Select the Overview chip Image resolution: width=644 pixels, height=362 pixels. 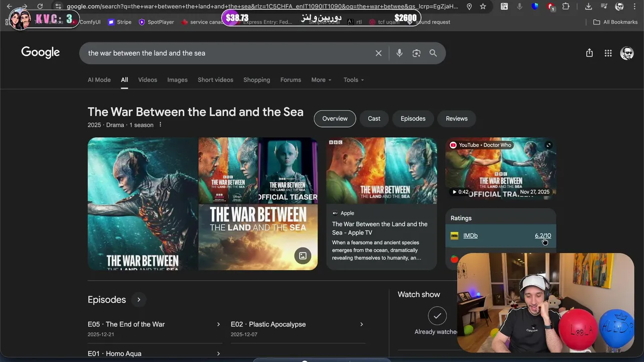coord(335,119)
